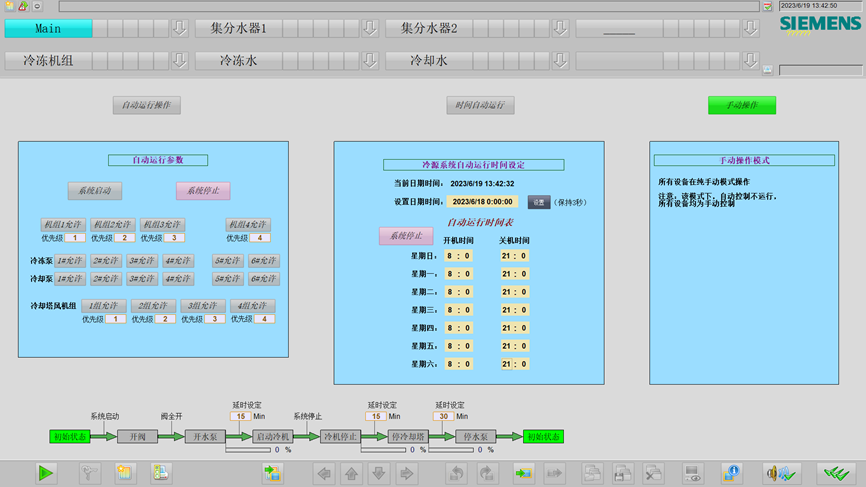Click the blue info icon in the bottom toolbar
Viewport: 866px width, 487px height.
coord(731,473)
